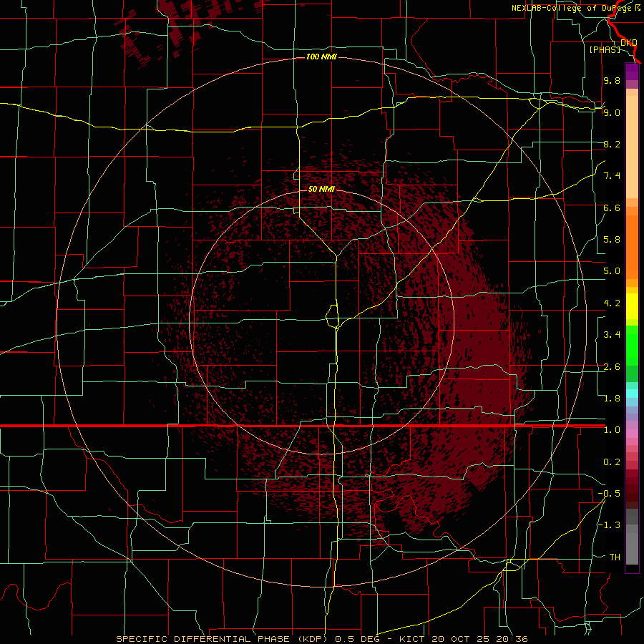Click the 1.8 scale value
Screen dimensions: 644x644
[x=612, y=399]
